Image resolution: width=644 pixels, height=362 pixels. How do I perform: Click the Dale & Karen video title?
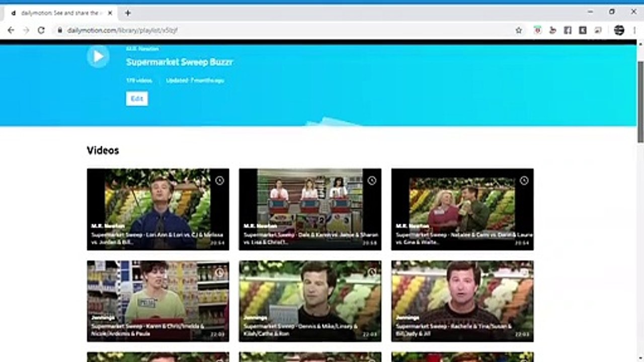coord(310,238)
